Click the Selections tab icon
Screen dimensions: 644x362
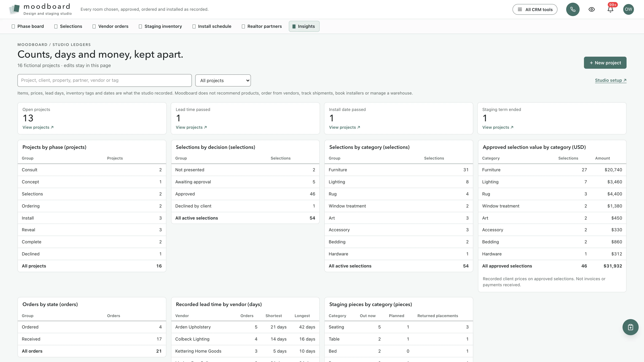[x=56, y=26]
